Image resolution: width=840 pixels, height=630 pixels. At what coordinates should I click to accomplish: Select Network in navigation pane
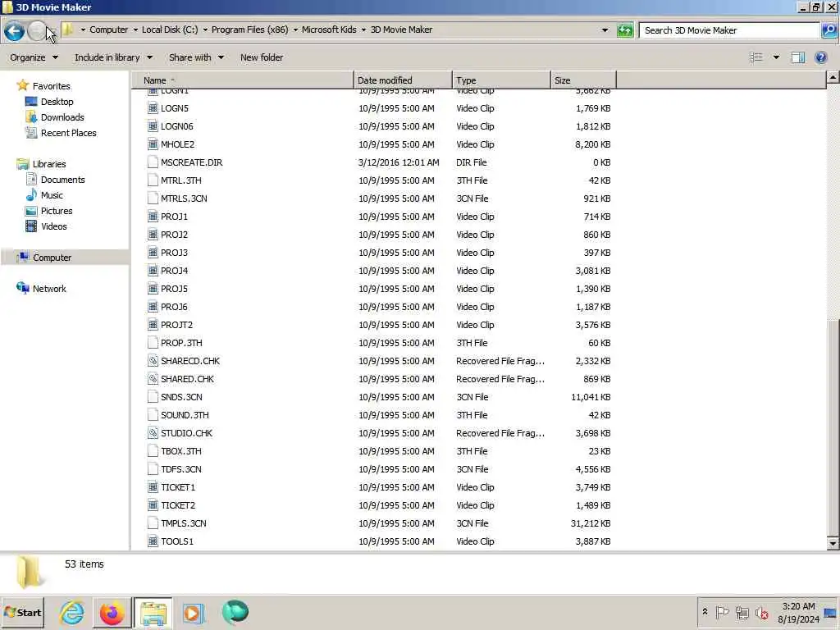(x=49, y=289)
